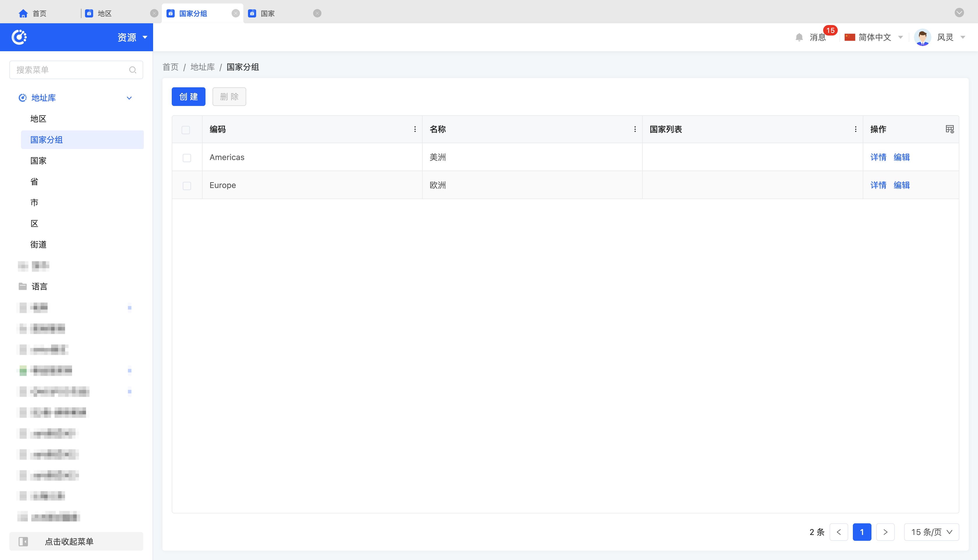The height and width of the screenshot is (560, 978).
Task: Click the 创建 button
Action: (x=188, y=97)
